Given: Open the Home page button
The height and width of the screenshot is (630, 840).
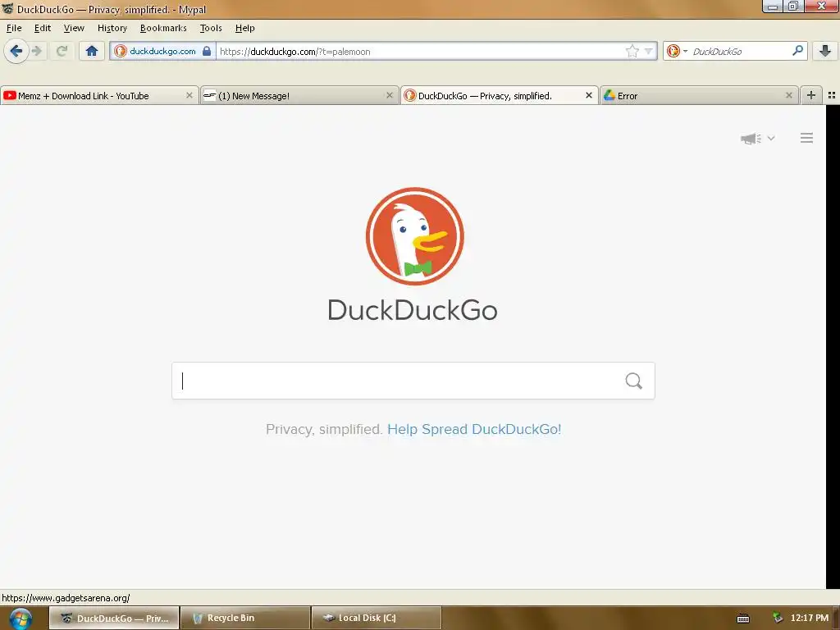Looking at the screenshot, I should click(92, 52).
